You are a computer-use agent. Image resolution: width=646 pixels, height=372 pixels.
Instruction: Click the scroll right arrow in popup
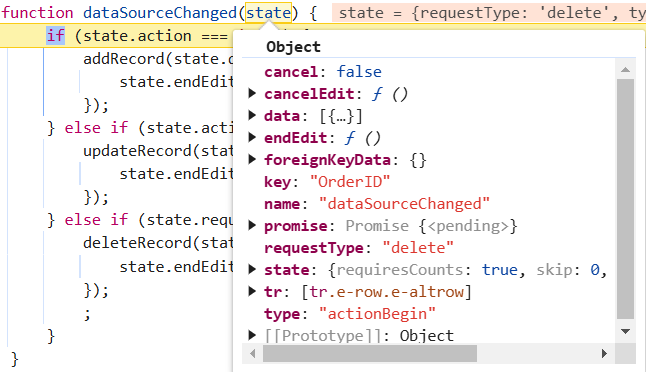click(604, 353)
